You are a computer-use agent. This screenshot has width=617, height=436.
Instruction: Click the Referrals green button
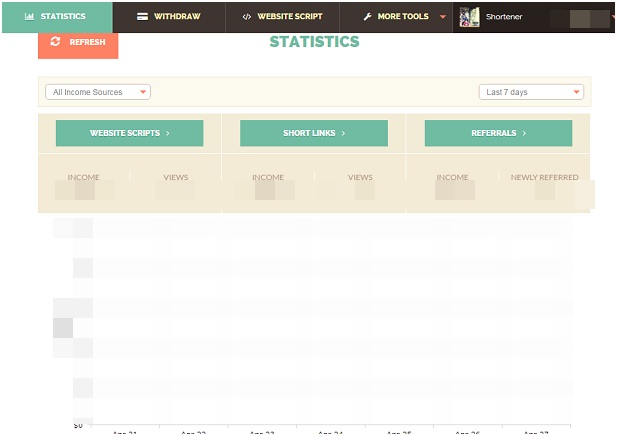pos(498,133)
